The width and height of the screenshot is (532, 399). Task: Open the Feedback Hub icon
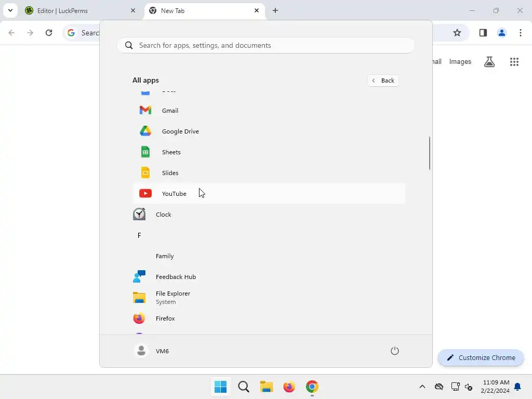(x=139, y=276)
